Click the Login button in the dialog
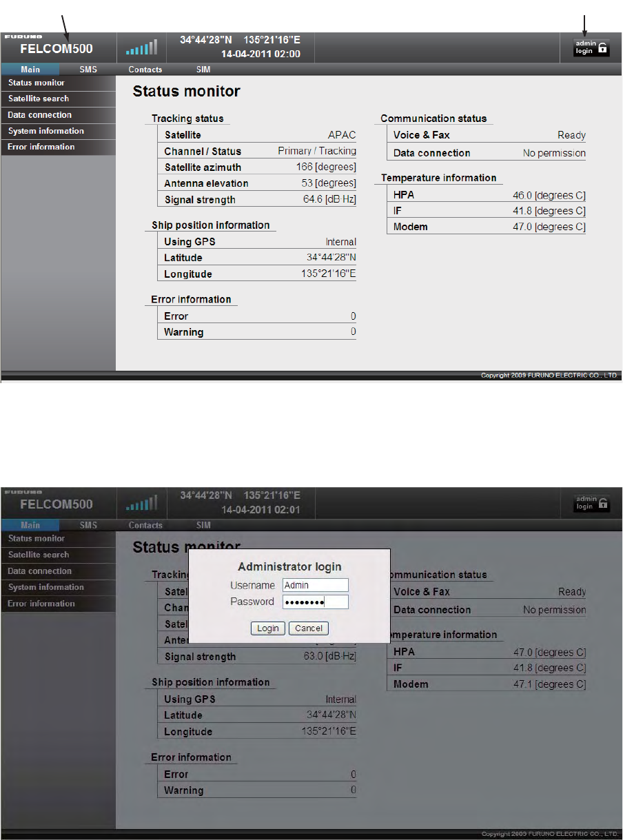Image resolution: width=623 pixels, height=840 pixels. coord(268,628)
